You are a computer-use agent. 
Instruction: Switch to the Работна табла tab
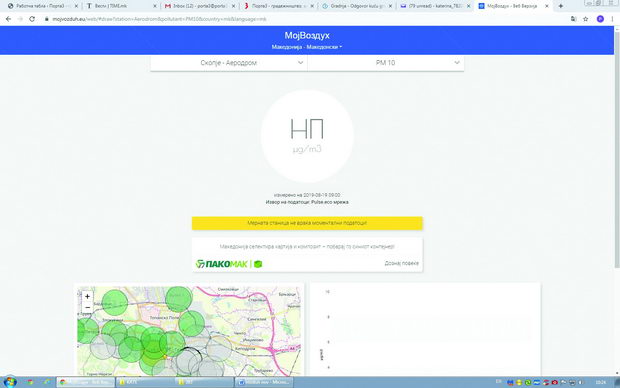tap(42, 6)
